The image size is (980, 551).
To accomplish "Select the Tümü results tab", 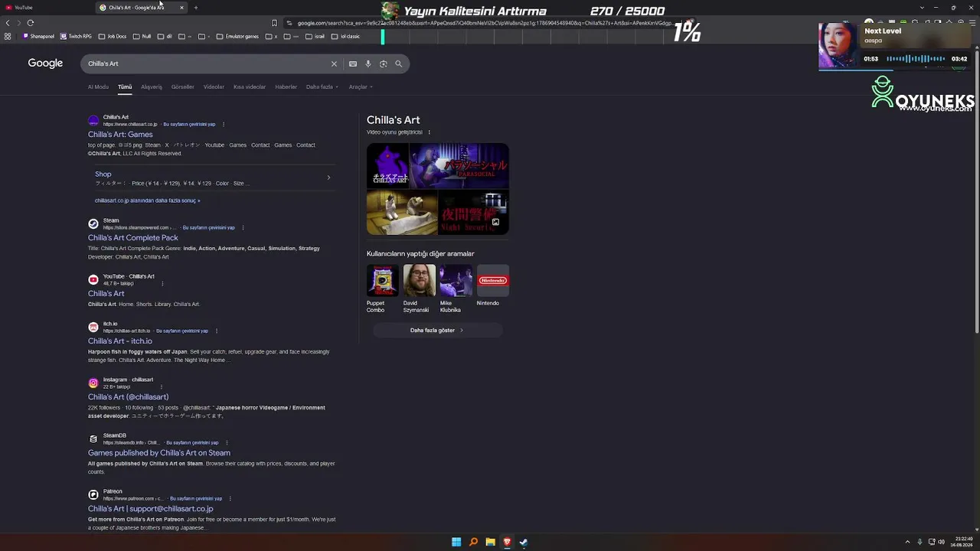I will pos(125,86).
